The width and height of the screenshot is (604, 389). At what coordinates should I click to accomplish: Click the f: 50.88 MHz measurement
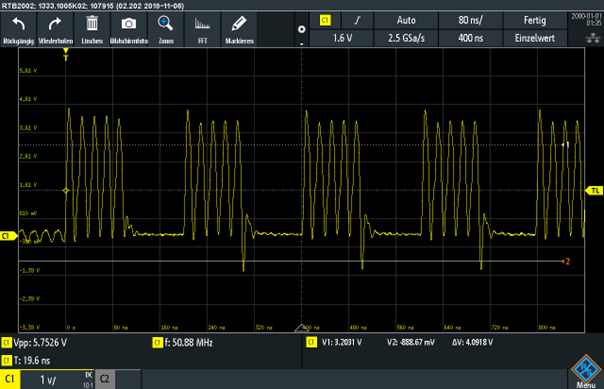pos(188,343)
